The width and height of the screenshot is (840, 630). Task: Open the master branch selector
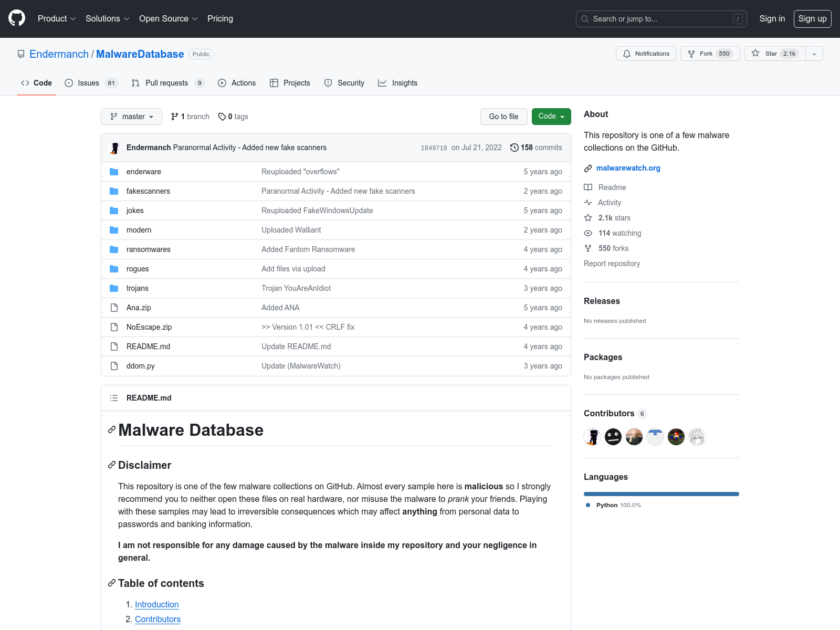point(131,117)
